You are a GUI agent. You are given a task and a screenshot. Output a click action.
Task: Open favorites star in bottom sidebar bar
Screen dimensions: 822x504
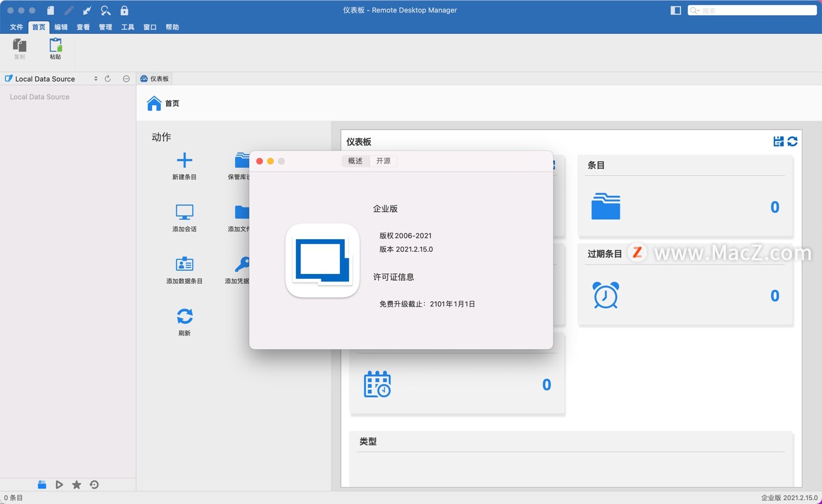(77, 484)
